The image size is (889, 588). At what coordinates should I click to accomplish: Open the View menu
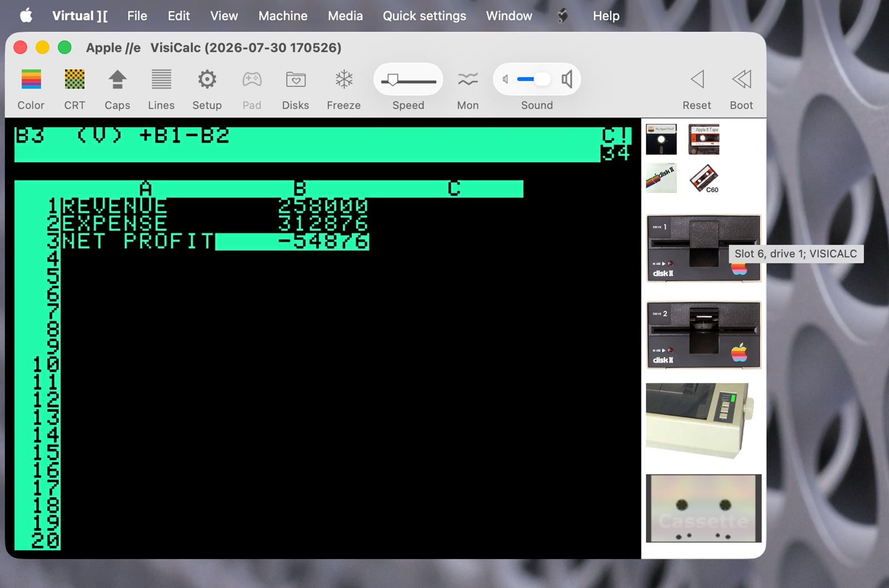(x=224, y=16)
